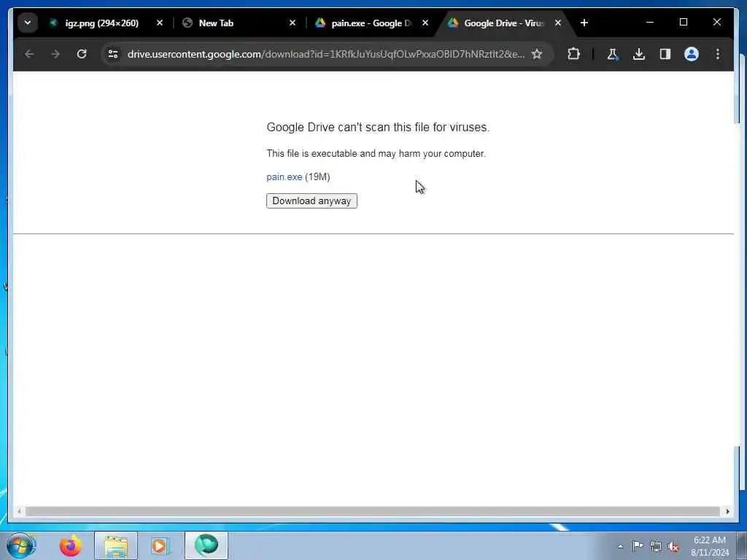Click the muted volume tray icon
The width and height of the screenshot is (747, 560).
(x=673, y=546)
